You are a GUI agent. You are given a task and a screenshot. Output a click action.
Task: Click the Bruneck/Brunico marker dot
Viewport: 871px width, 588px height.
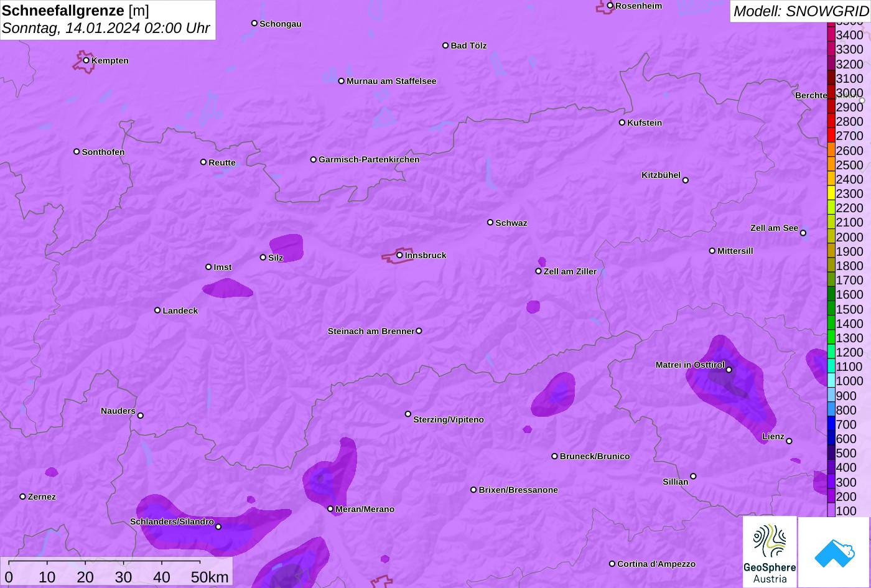(555, 456)
